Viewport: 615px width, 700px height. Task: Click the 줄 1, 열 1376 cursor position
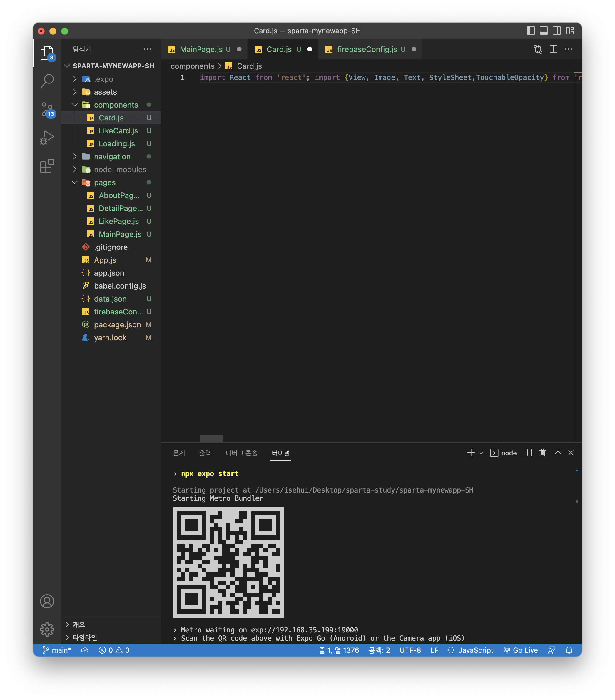click(339, 650)
